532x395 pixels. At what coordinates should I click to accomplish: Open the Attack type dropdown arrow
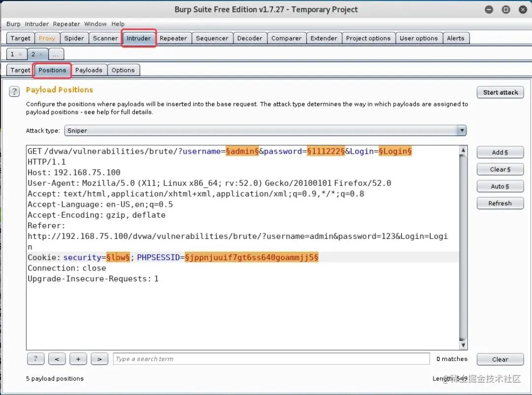pos(462,131)
